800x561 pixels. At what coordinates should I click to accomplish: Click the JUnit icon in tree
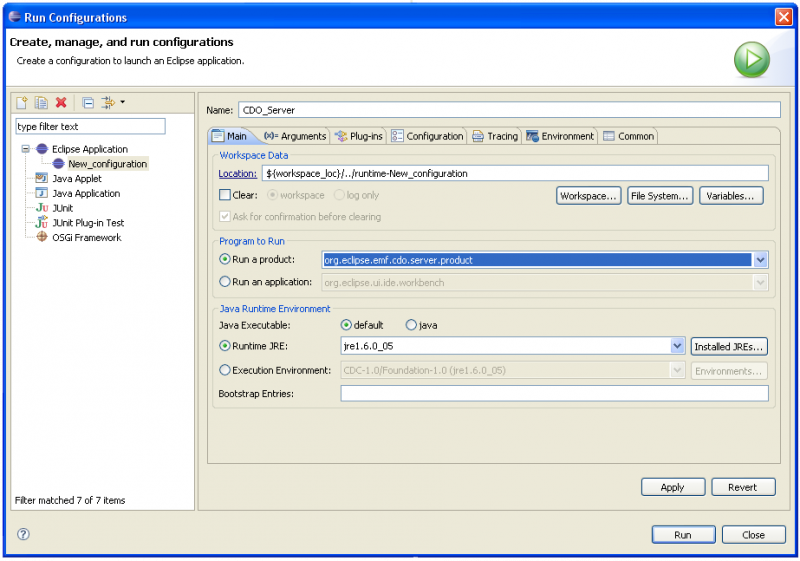(42, 208)
